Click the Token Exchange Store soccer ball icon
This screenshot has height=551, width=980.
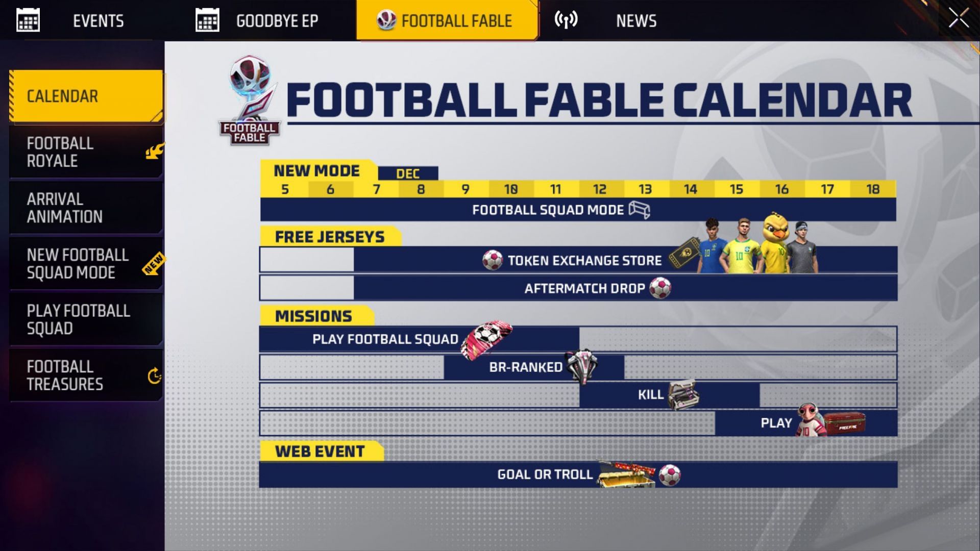(492, 260)
